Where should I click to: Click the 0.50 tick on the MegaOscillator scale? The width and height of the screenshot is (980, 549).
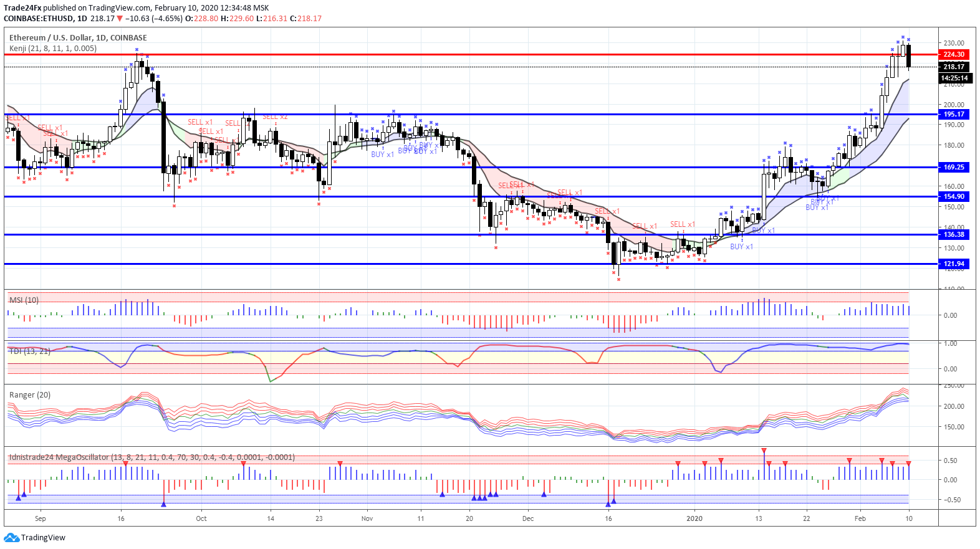point(951,461)
